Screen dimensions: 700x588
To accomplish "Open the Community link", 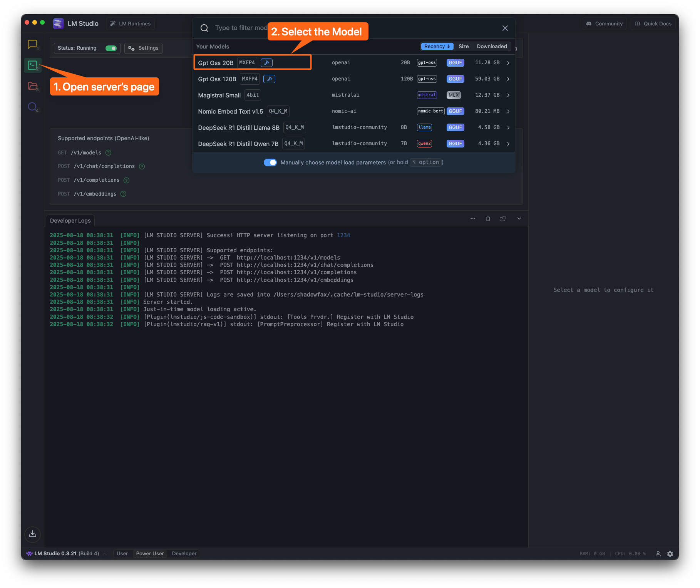I will 605,23.
